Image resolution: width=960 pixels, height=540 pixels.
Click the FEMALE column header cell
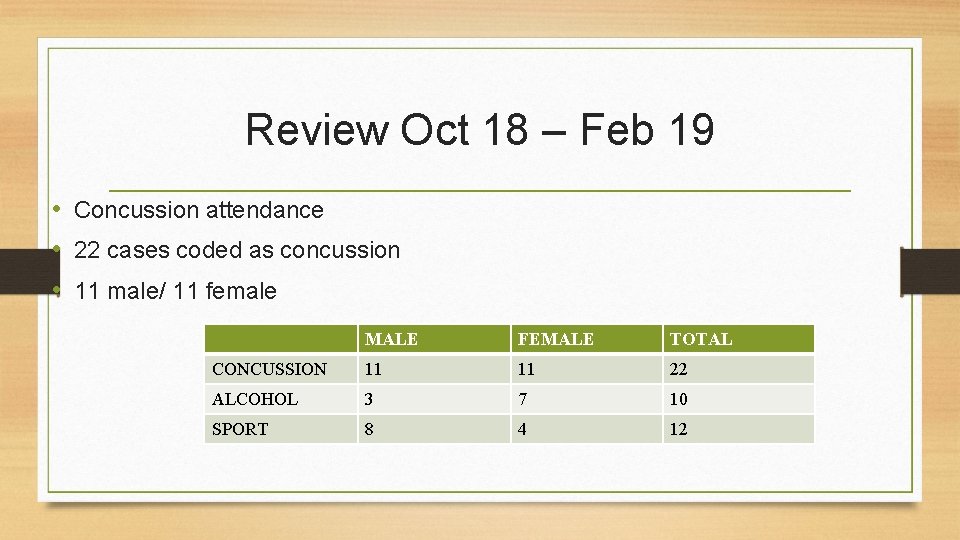coord(586,339)
